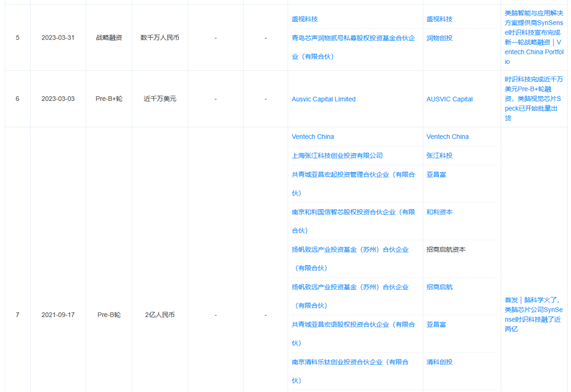Open 南京和利国信智芯股权投资合伙企业 link

[353, 221]
